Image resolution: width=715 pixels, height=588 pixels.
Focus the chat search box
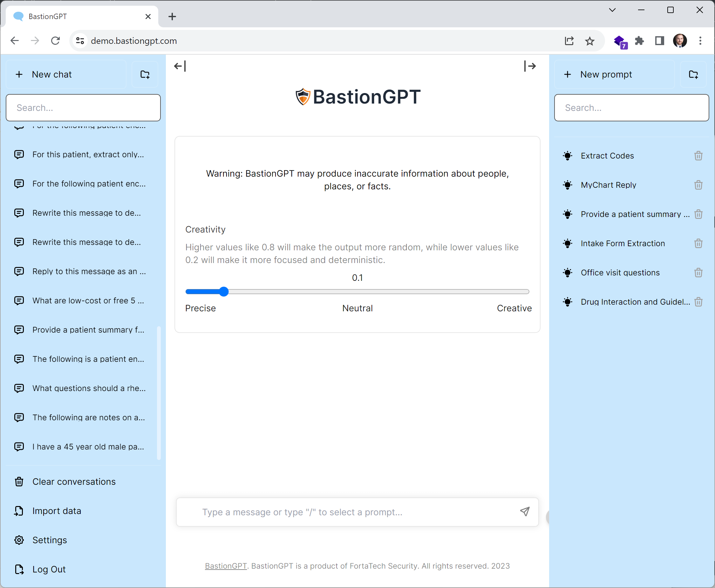[x=83, y=108]
